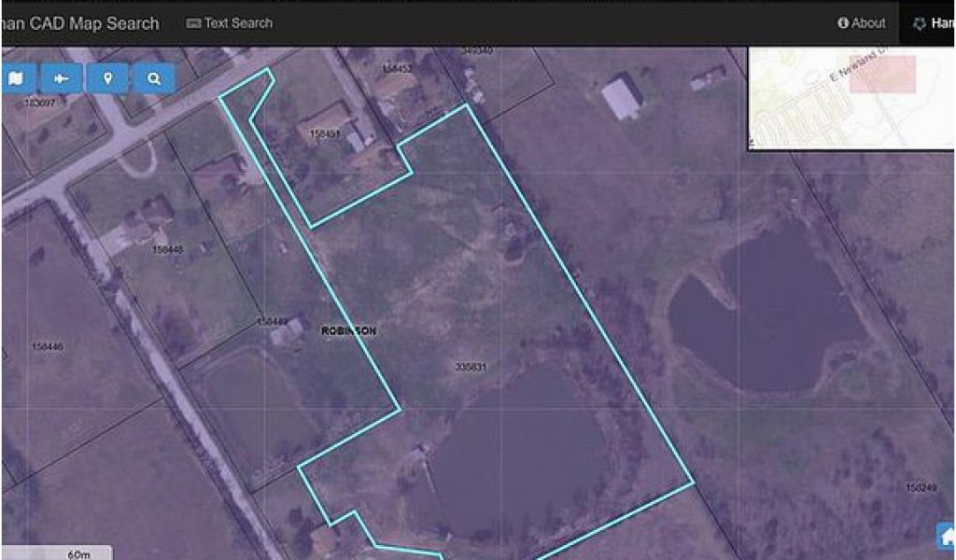The height and width of the screenshot is (560, 956).
Task: Select parcel 158451 on map
Action: 325,133
